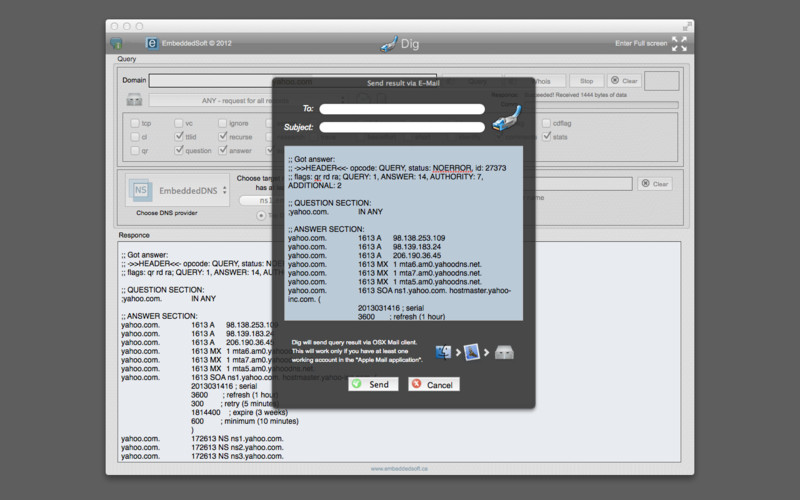Click the Stop button
Image resolution: width=800 pixels, height=500 pixels.
[x=586, y=81]
